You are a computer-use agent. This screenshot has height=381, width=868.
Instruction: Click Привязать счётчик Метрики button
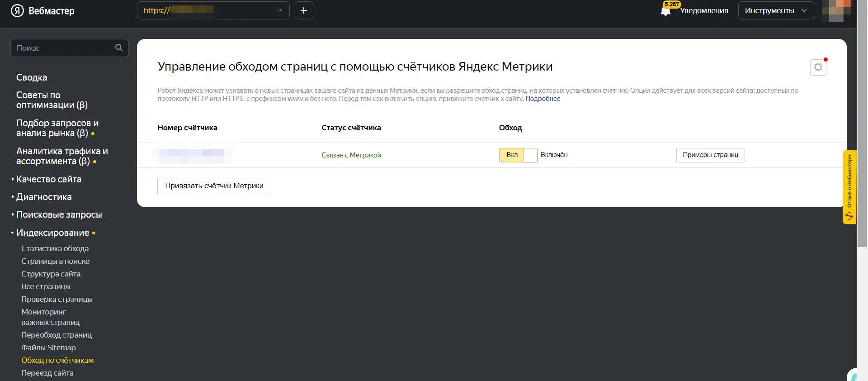click(x=214, y=186)
